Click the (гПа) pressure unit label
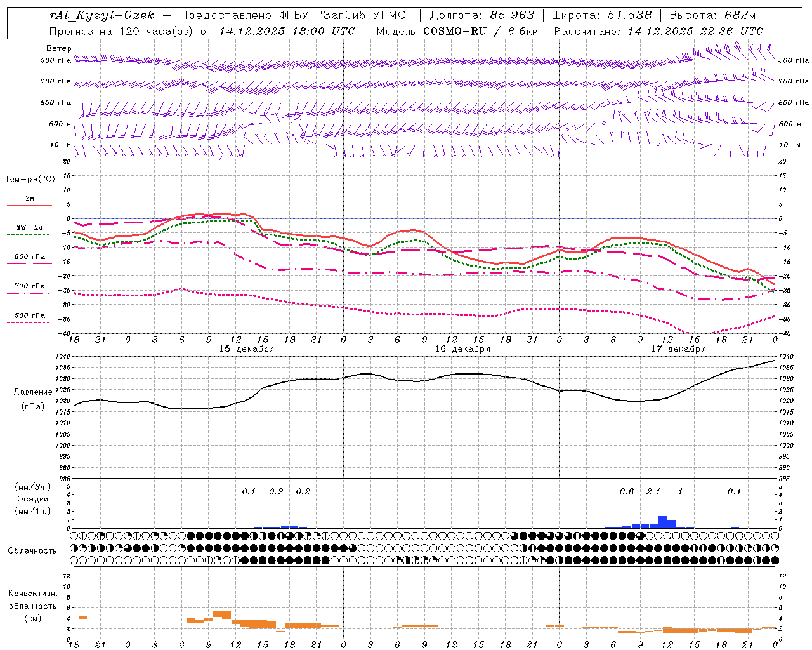The height and width of the screenshot is (650, 812). coord(33,406)
